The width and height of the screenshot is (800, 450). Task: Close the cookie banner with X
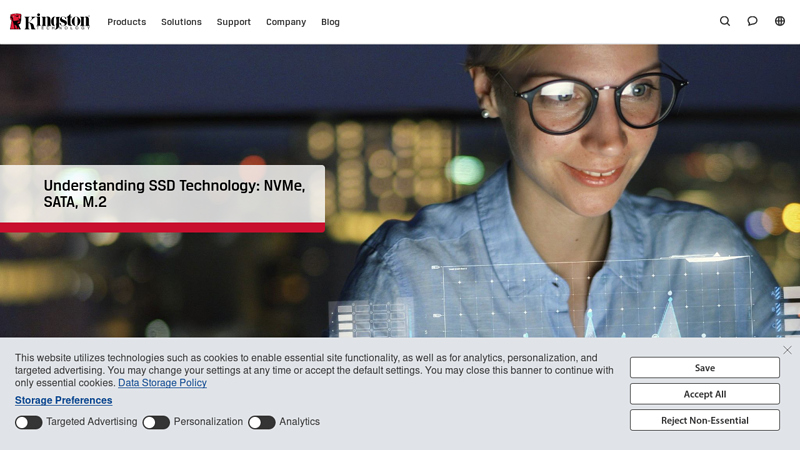point(787,350)
